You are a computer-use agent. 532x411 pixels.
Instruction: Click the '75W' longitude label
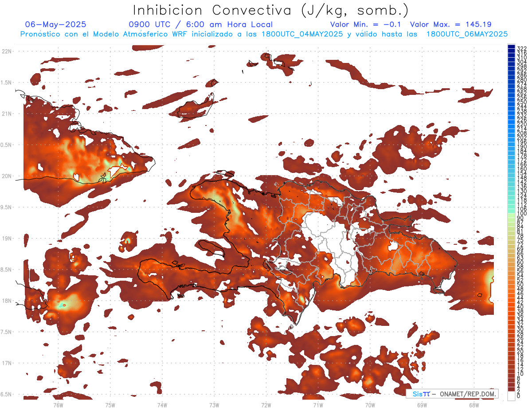(x=110, y=405)
